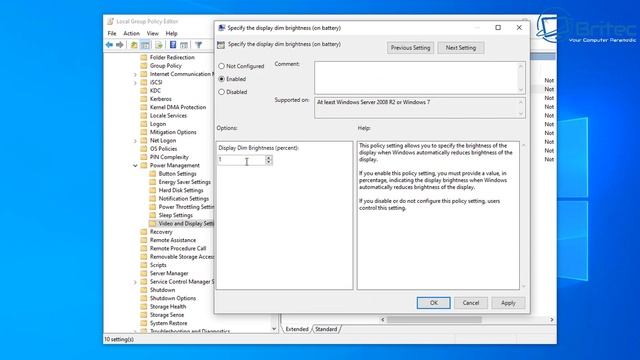This screenshot has height=360, width=640.
Task: Click the Export List toolbar icon
Action: 159,45
